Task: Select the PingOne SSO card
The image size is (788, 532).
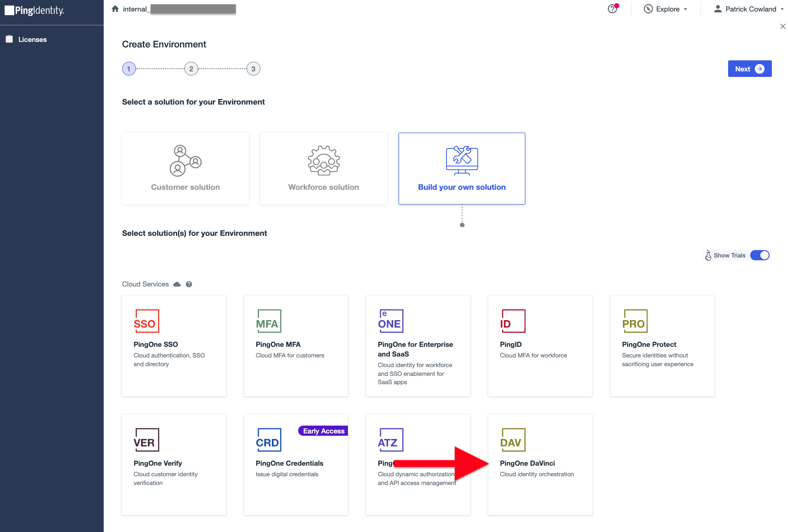Action: [x=174, y=346]
